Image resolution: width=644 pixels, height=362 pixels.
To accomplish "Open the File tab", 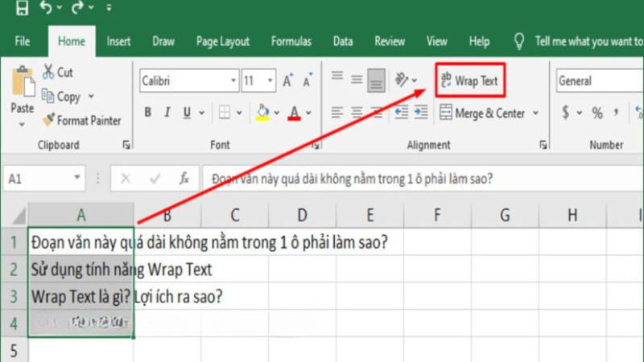I will (23, 41).
